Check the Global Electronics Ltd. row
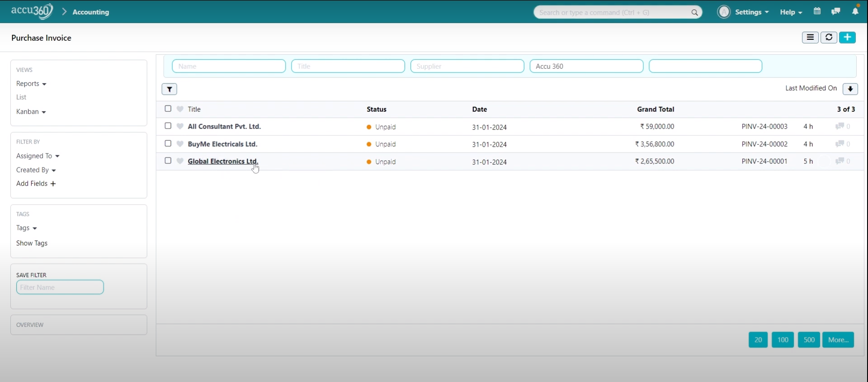The width and height of the screenshot is (868, 382). [168, 161]
